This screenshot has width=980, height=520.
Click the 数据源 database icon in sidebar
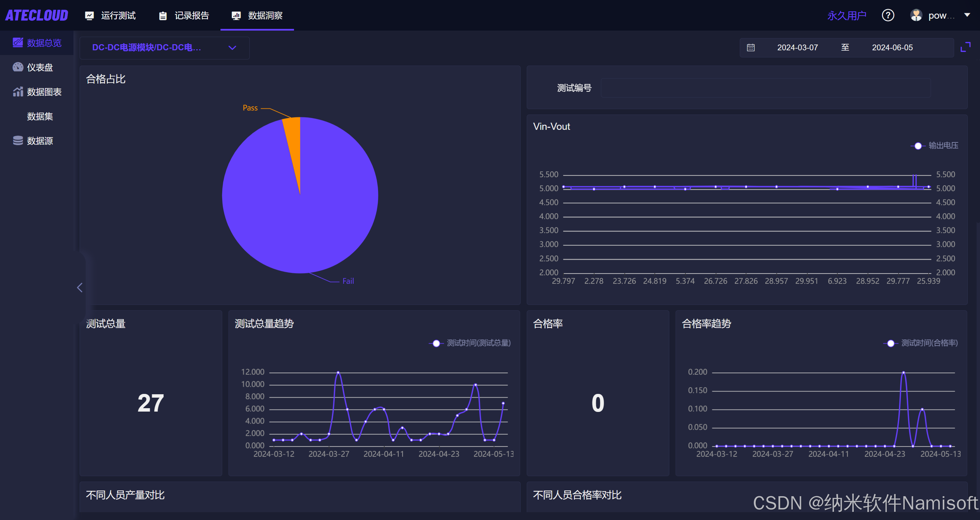pyautogui.click(x=17, y=141)
